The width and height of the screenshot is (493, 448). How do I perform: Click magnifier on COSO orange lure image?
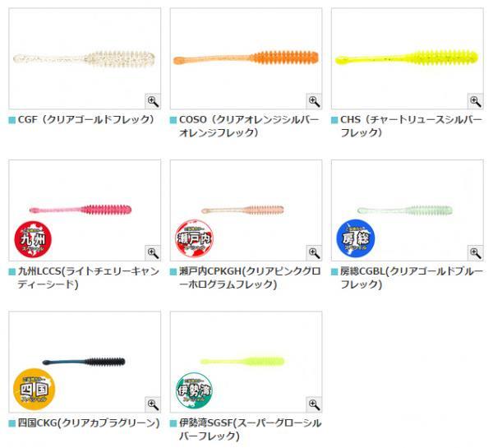click(x=314, y=101)
